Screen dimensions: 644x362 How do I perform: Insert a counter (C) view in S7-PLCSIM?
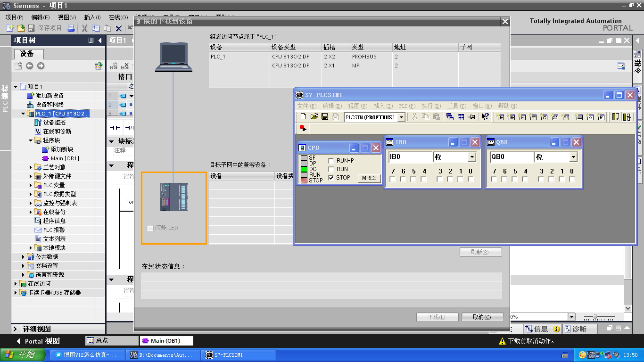[544, 117]
